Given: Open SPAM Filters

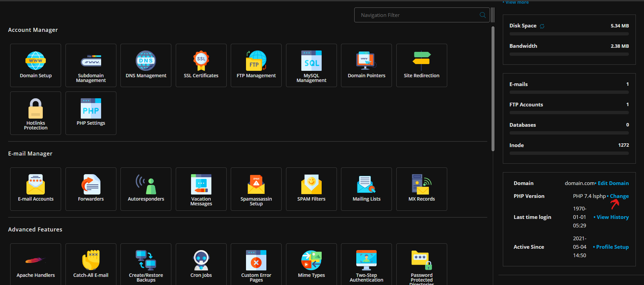Looking at the screenshot, I should pos(311,189).
